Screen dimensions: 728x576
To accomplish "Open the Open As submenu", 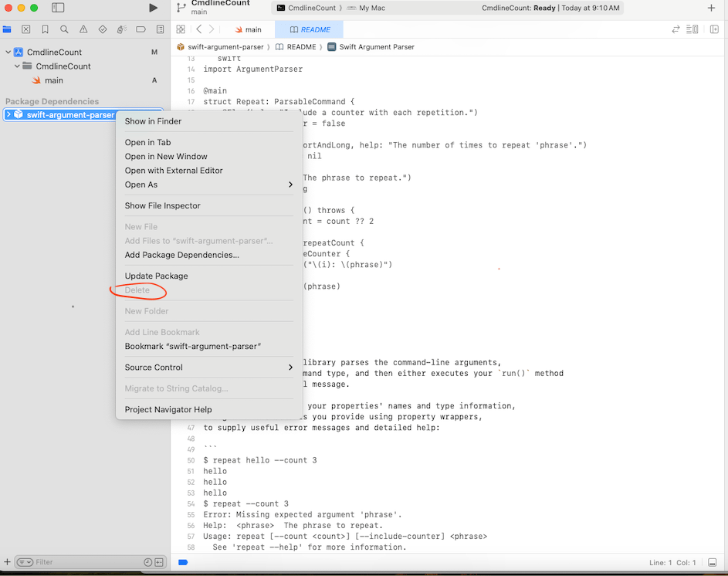I will pos(209,185).
